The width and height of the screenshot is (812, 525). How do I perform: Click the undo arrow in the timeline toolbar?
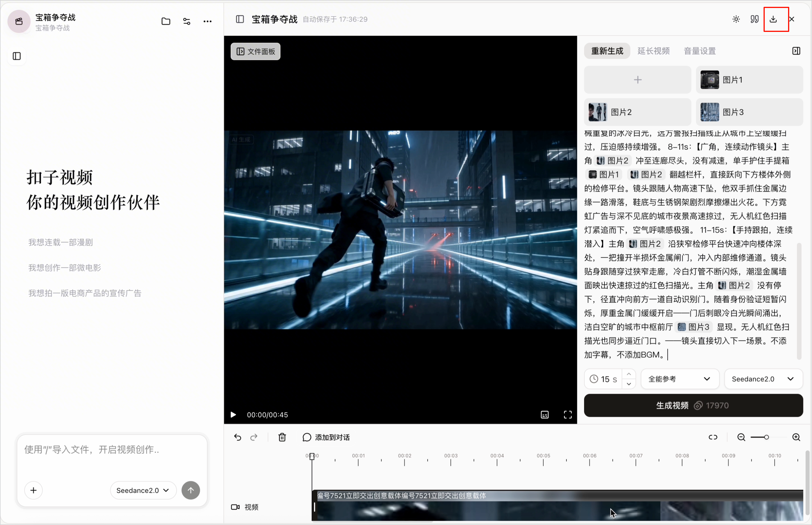237,437
